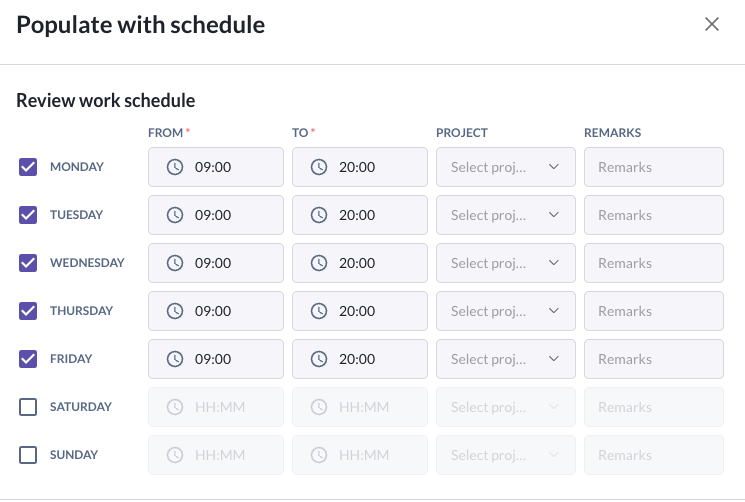
Task: Click clock icon in Friday TO field
Action: tap(319, 359)
